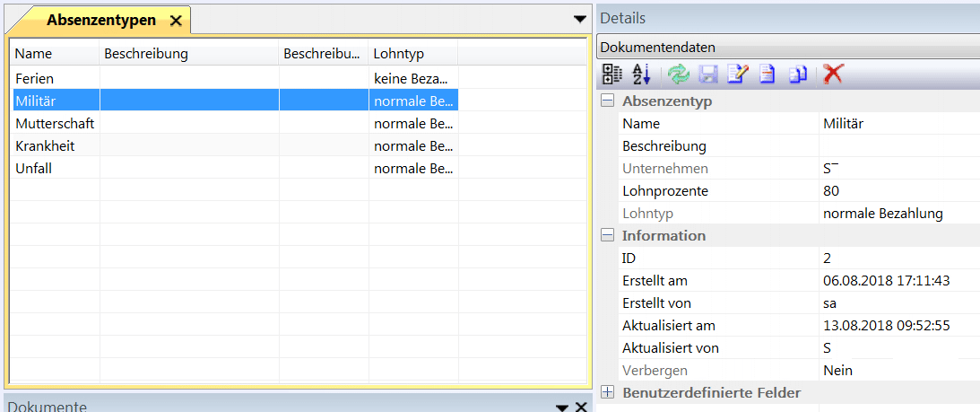Refresh the document data with green arrows
Screen dimensions: 980x412
[679, 75]
